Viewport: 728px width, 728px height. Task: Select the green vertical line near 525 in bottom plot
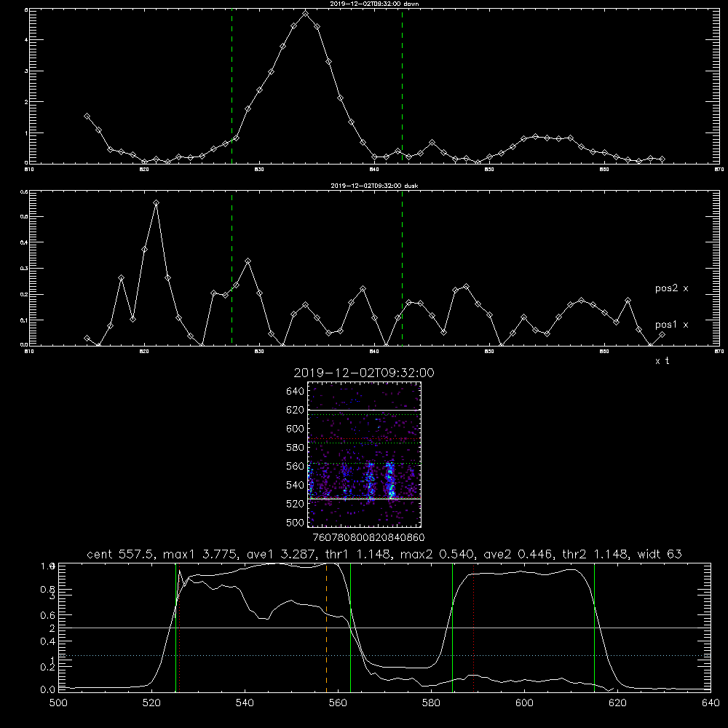[175, 628]
